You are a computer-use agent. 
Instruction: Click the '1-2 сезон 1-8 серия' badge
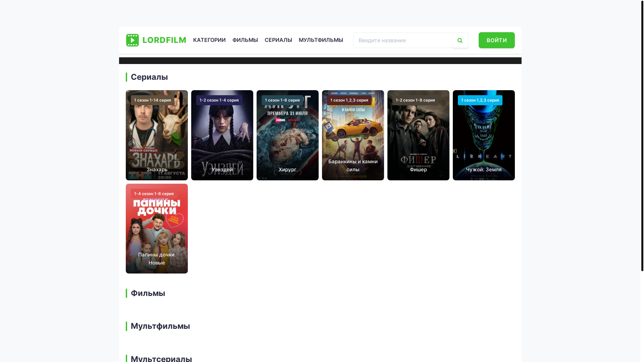415,100
